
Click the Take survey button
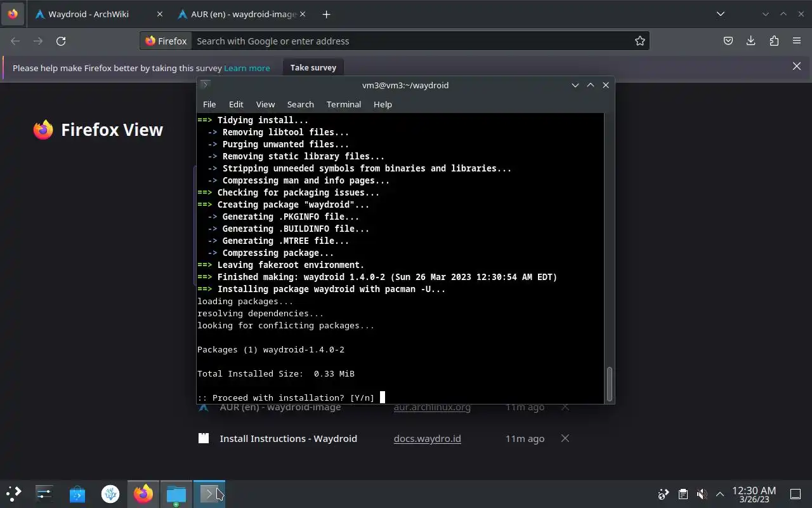(313, 67)
